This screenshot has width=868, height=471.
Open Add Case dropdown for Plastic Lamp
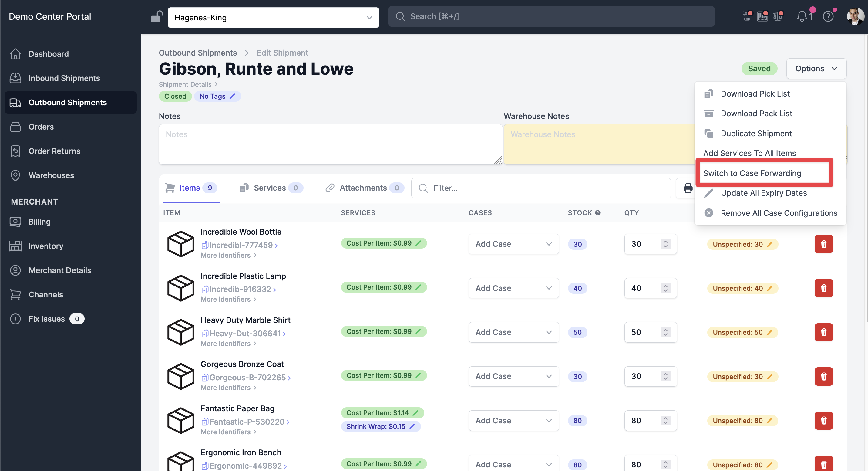tap(513, 288)
